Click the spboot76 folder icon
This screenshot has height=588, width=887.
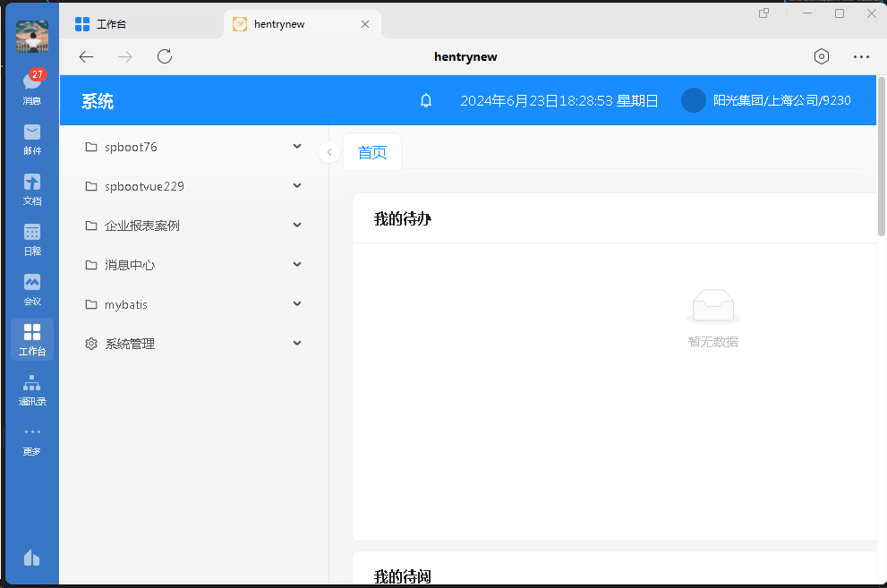click(91, 147)
